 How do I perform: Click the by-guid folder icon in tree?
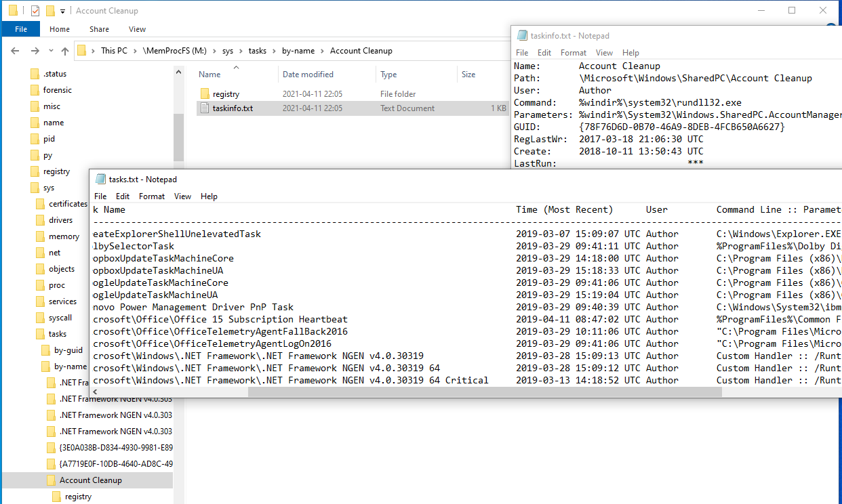[46, 350]
